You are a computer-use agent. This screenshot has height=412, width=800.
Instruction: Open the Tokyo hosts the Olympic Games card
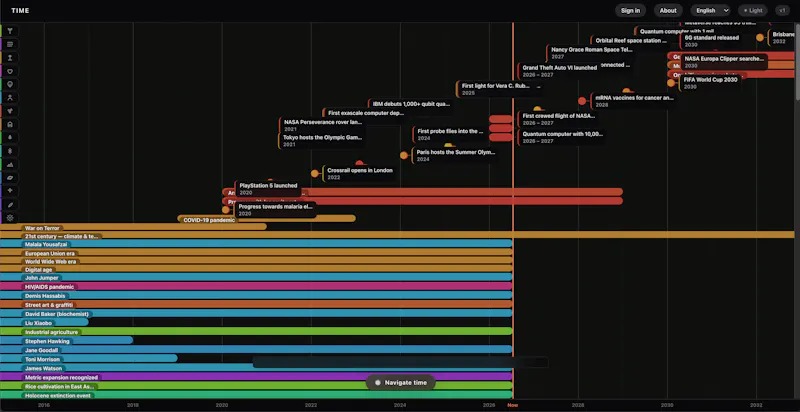pyautogui.click(x=322, y=141)
